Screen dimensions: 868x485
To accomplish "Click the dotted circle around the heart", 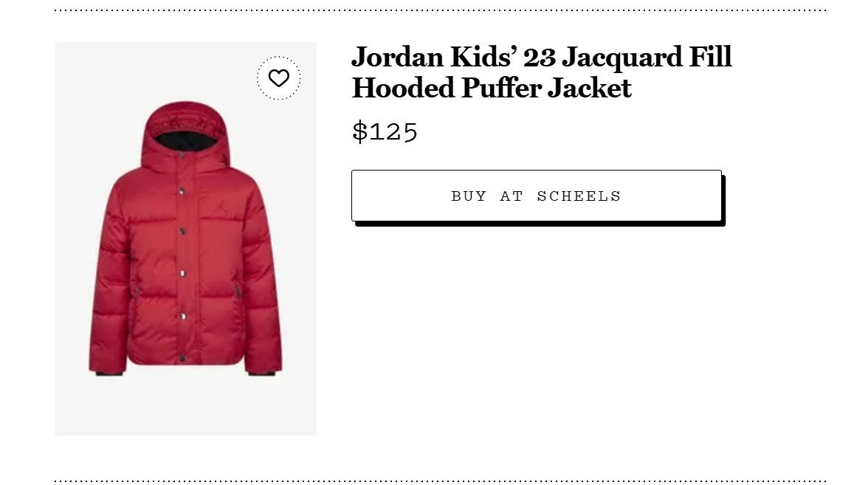I will (x=278, y=78).
